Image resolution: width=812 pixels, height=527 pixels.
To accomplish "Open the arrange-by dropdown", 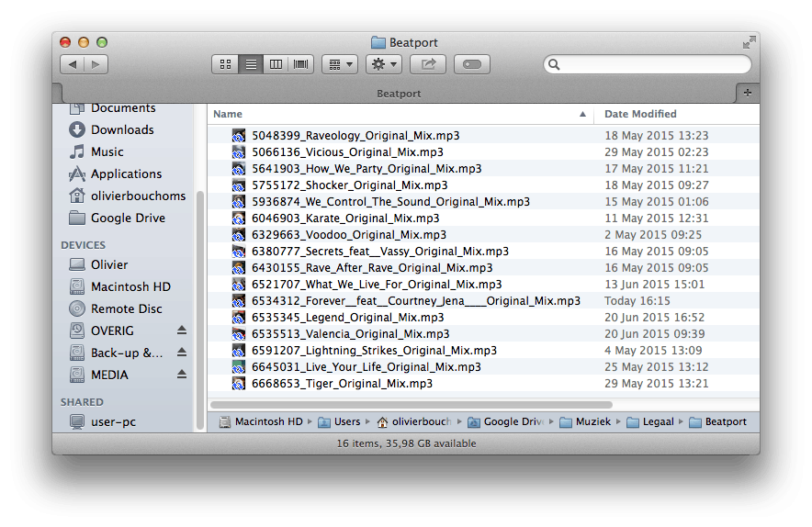I will click(340, 64).
